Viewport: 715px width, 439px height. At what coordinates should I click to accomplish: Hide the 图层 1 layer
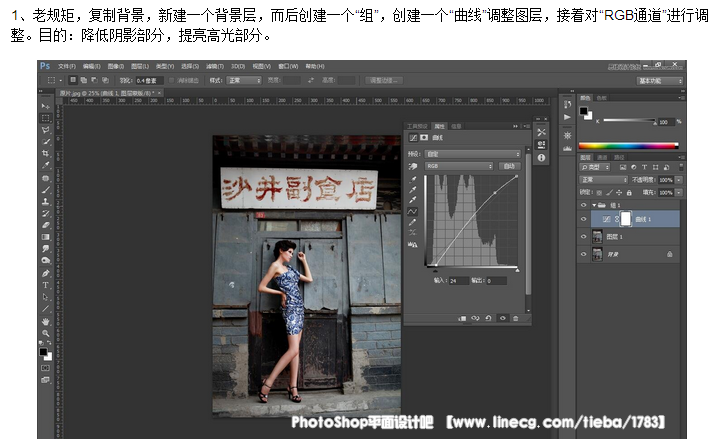[583, 237]
